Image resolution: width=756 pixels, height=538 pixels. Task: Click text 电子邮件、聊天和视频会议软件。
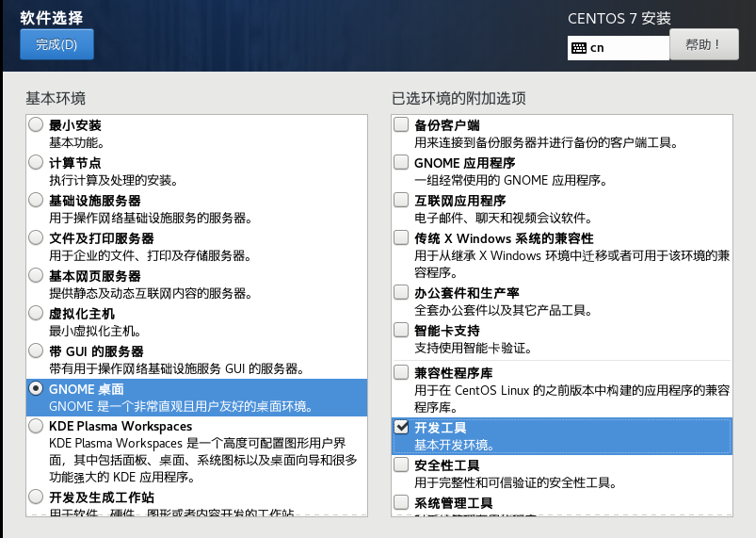click(x=504, y=218)
